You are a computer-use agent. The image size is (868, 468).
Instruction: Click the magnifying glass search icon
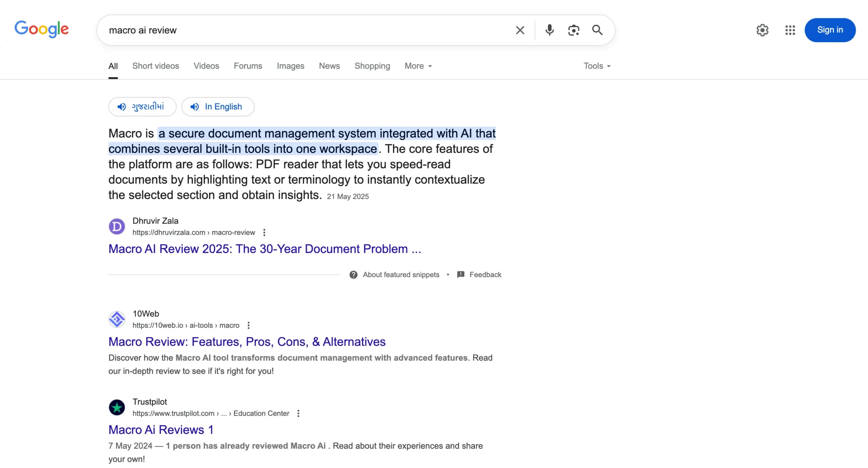pyautogui.click(x=597, y=30)
